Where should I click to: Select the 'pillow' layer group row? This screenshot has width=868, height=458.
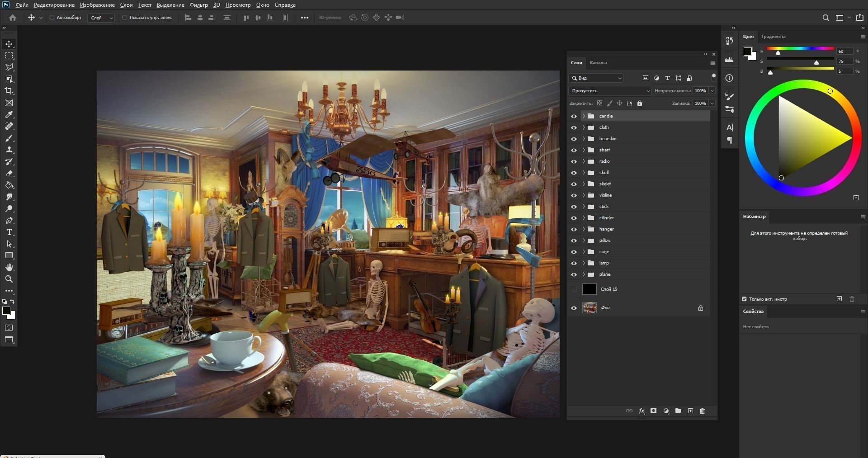click(645, 241)
